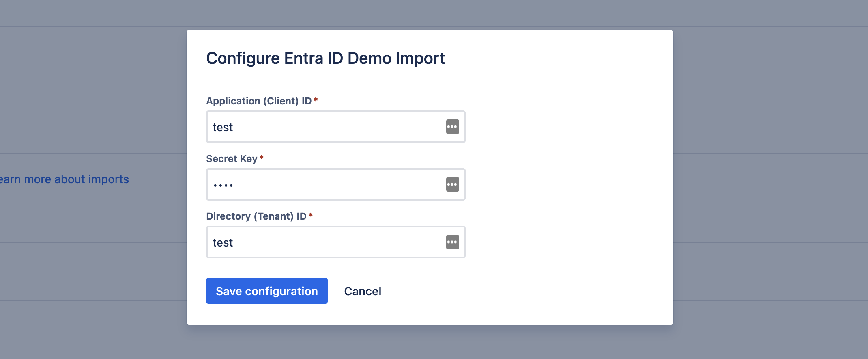Click the Secret Key label

click(x=232, y=159)
